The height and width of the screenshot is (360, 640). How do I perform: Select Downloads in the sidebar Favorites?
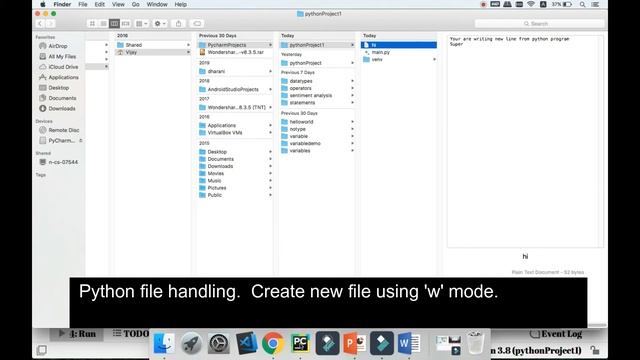(x=62, y=109)
